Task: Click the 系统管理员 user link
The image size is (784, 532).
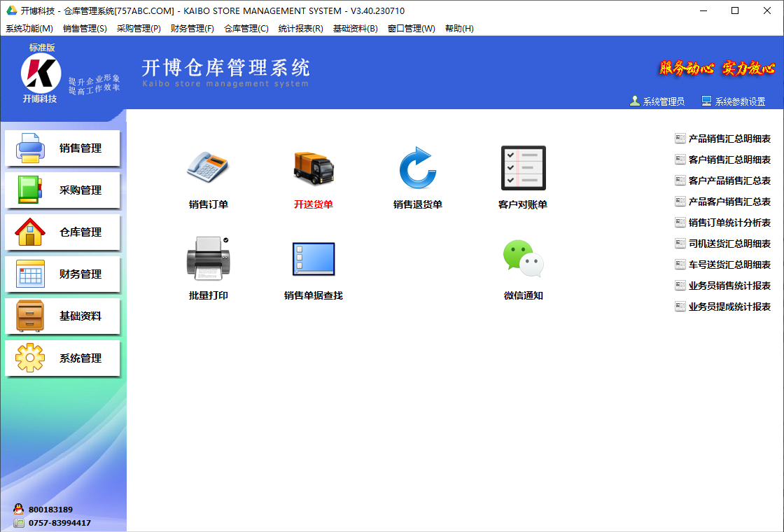Action: tap(664, 101)
